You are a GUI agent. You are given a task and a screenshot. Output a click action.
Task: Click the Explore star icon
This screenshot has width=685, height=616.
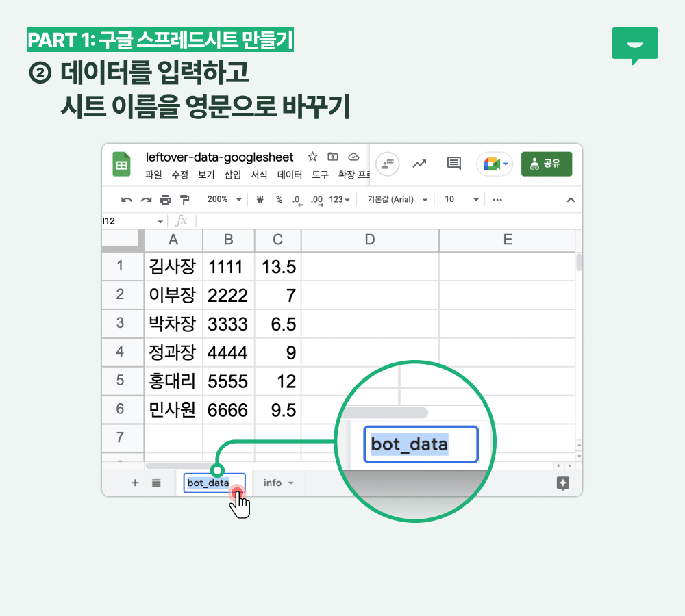coord(562,483)
